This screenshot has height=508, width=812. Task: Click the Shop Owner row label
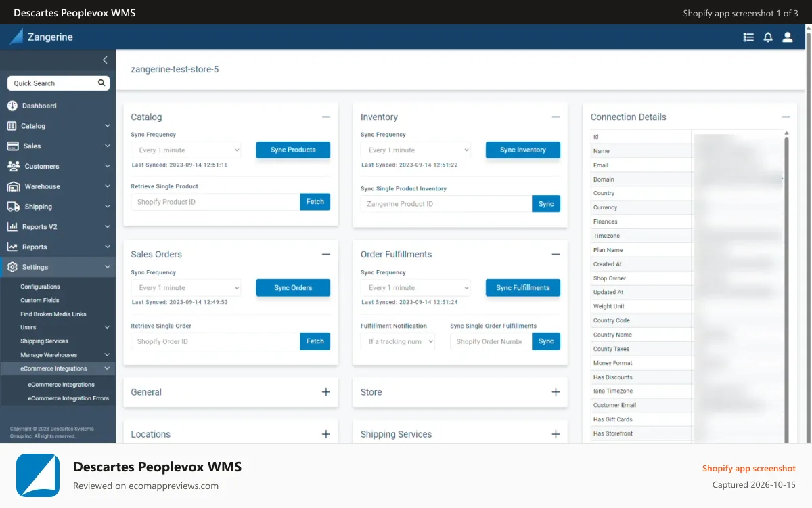[610, 278]
